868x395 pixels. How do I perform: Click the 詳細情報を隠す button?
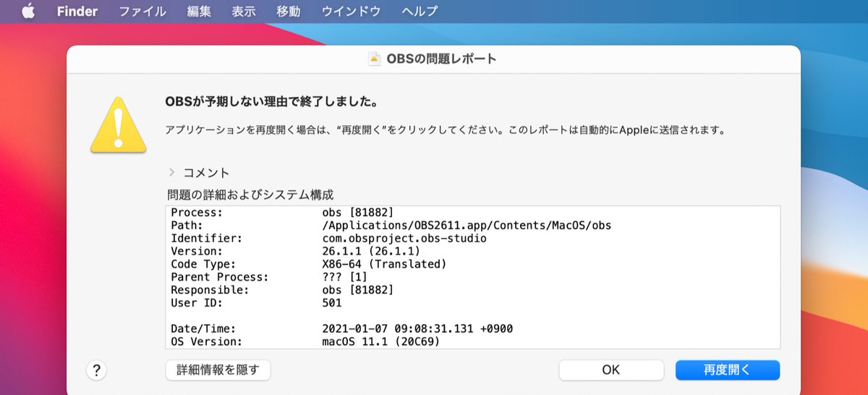click(218, 370)
